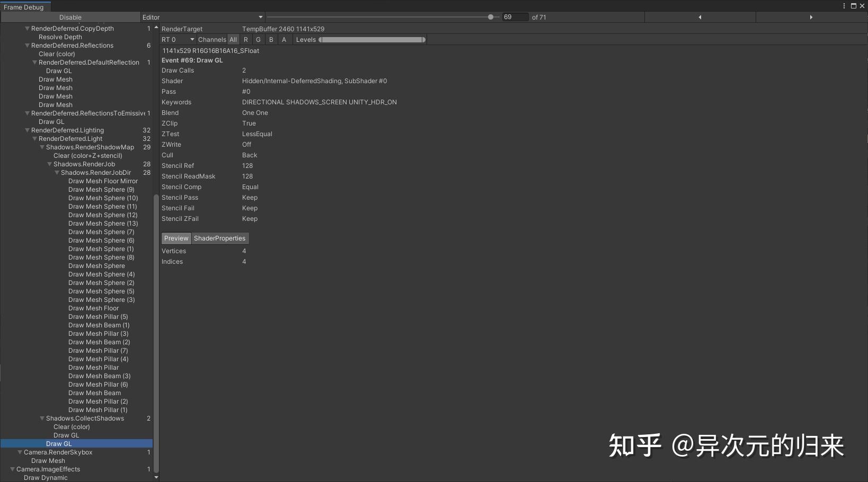Viewport: 868px width, 482px height.
Task: Click the Frame Debug window tab
Action: click(x=24, y=6)
